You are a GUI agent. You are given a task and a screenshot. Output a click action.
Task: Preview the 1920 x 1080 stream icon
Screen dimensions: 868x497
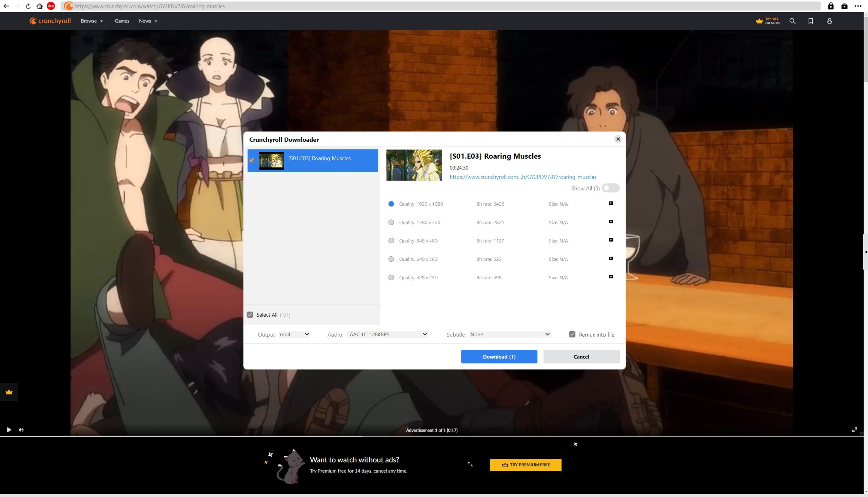point(611,203)
